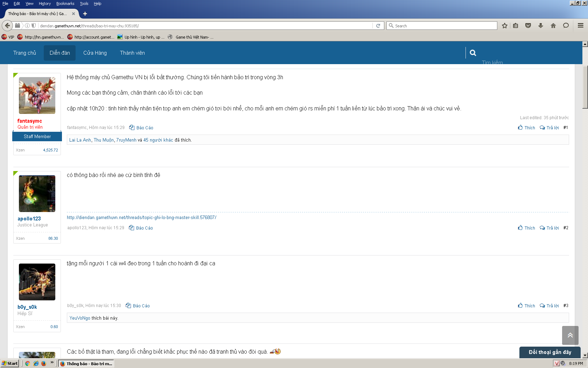The width and height of the screenshot is (588, 368).
Task: Click Thích on post #1
Action: coord(526,128)
